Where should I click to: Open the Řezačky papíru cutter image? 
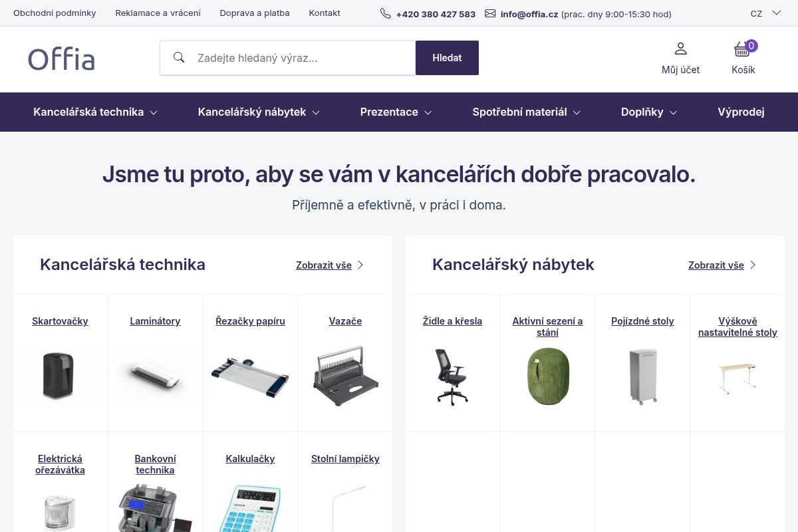250,377
